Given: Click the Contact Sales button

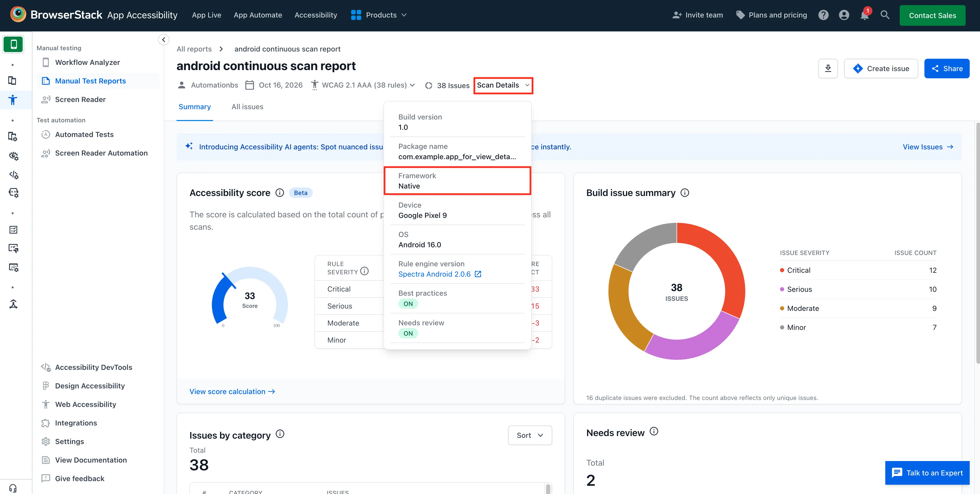Looking at the screenshot, I should coord(932,15).
